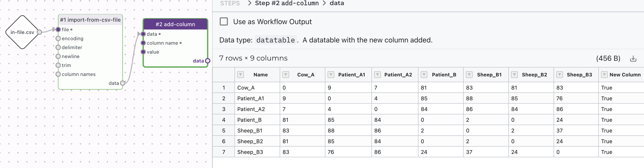Select the encoding input port
The image size is (644, 168).
point(58,38)
